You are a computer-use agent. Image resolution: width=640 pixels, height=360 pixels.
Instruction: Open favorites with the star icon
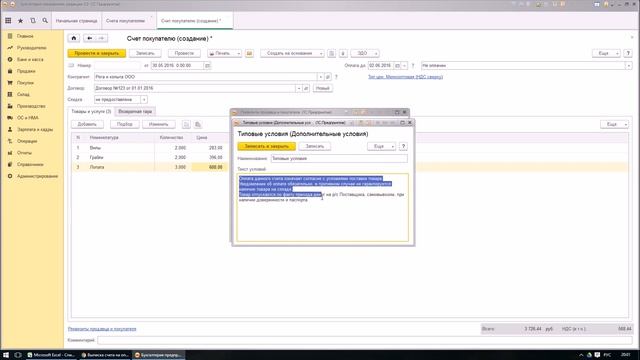point(20,20)
